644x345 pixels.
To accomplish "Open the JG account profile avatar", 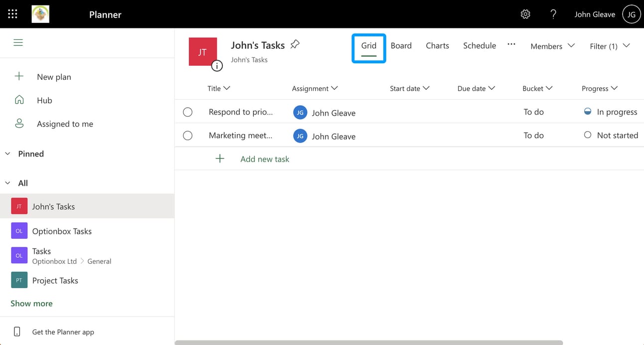I will pos(632,14).
